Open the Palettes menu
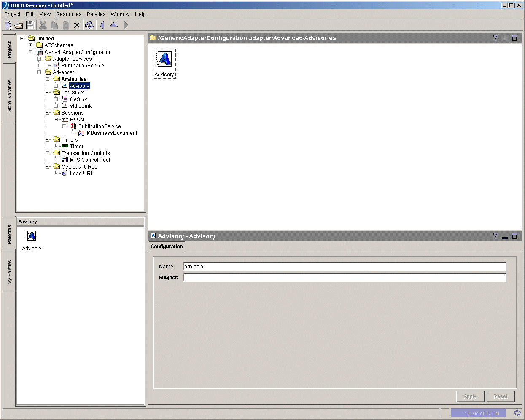525x420 pixels. click(96, 14)
